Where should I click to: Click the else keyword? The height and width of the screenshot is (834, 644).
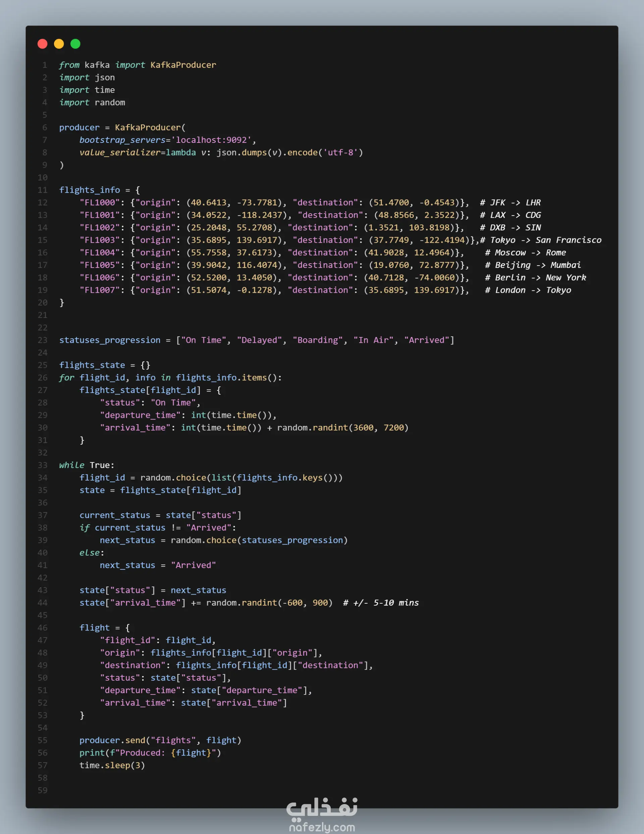click(x=89, y=553)
